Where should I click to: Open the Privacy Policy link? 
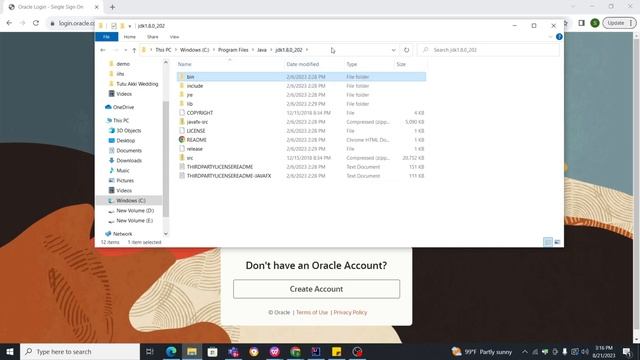pyautogui.click(x=350, y=312)
